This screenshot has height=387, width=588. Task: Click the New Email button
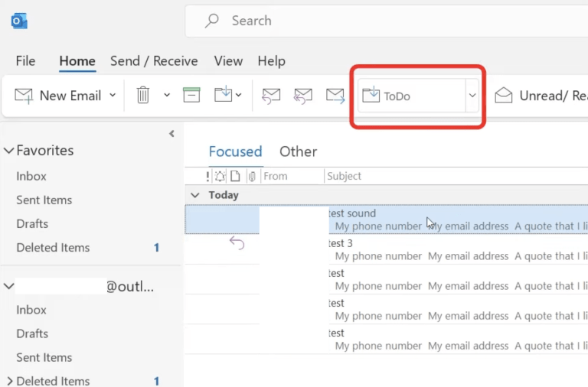pyautogui.click(x=58, y=96)
